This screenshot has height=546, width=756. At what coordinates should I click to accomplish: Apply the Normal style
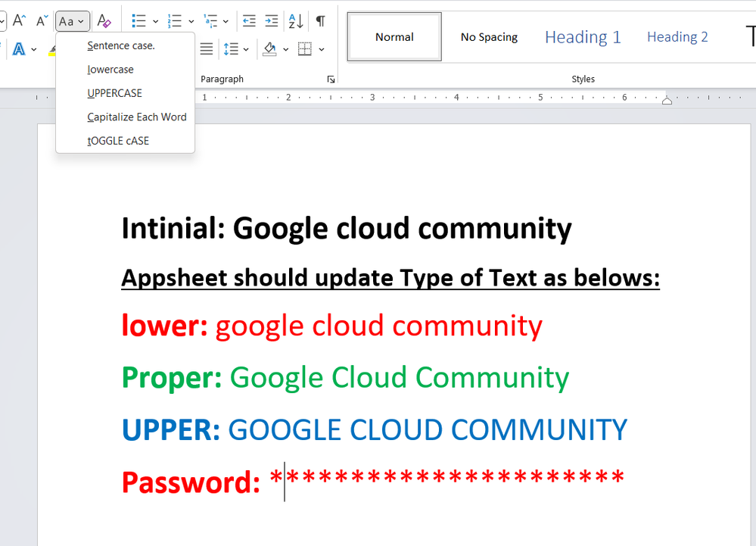(394, 36)
